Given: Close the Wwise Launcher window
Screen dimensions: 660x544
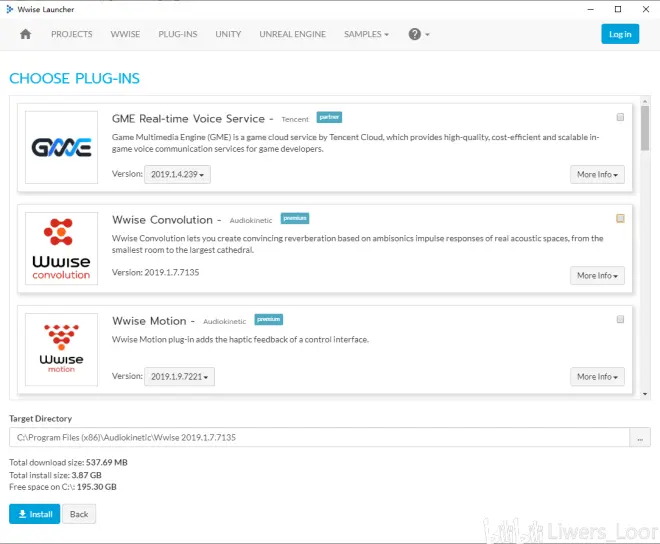Looking at the screenshot, I should point(646,9).
